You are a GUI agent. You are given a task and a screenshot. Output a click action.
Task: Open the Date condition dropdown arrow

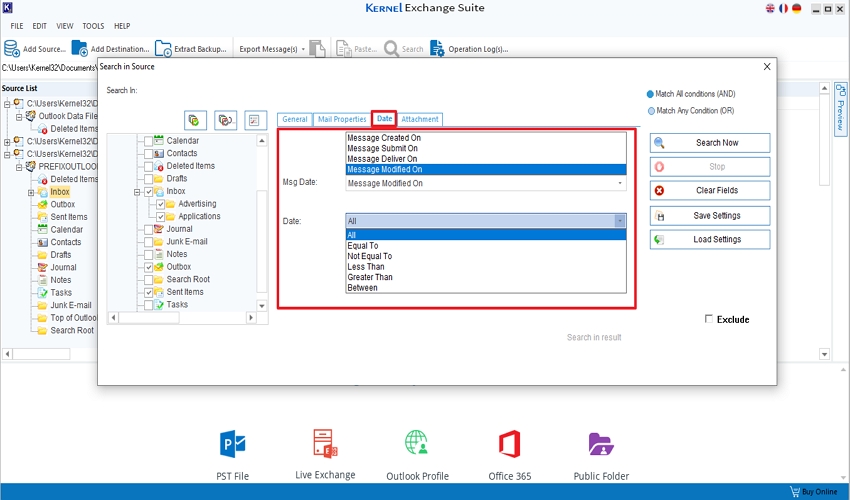(620, 221)
